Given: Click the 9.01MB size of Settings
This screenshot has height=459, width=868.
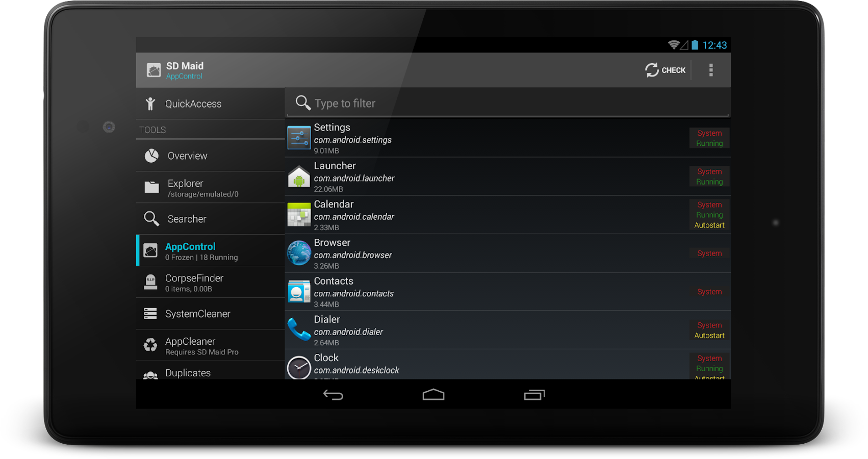Looking at the screenshot, I should point(326,151).
